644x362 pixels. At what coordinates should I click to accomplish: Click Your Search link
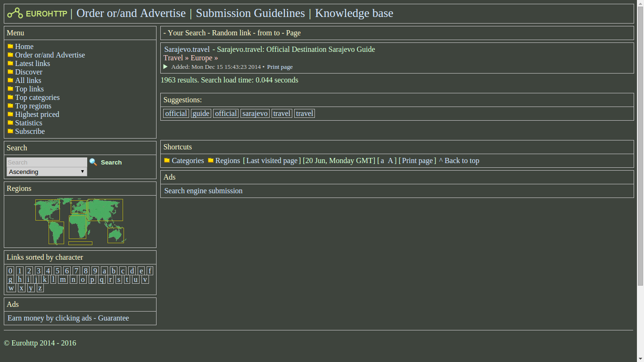(x=187, y=33)
